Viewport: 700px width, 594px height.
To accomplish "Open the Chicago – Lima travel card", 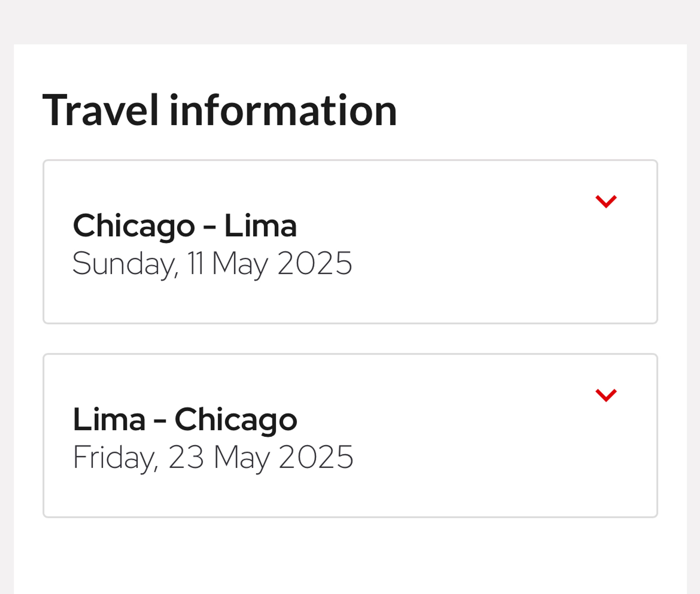I will (x=350, y=242).
